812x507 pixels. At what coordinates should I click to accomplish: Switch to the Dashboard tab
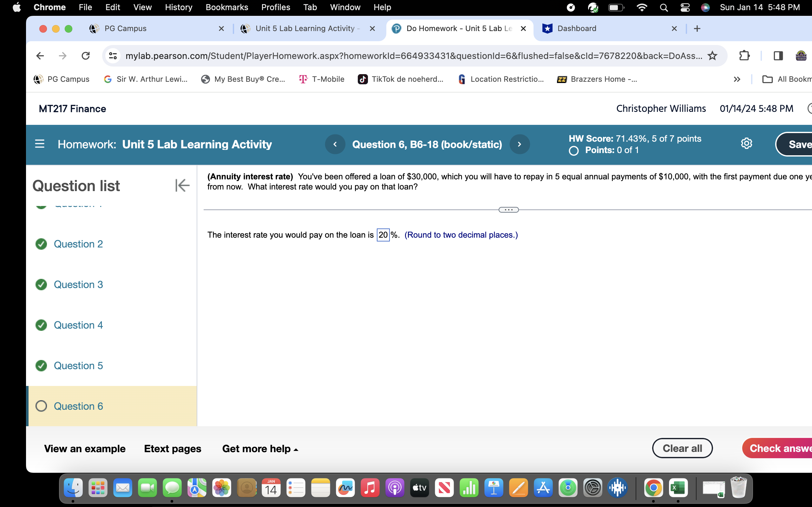[x=576, y=29]
